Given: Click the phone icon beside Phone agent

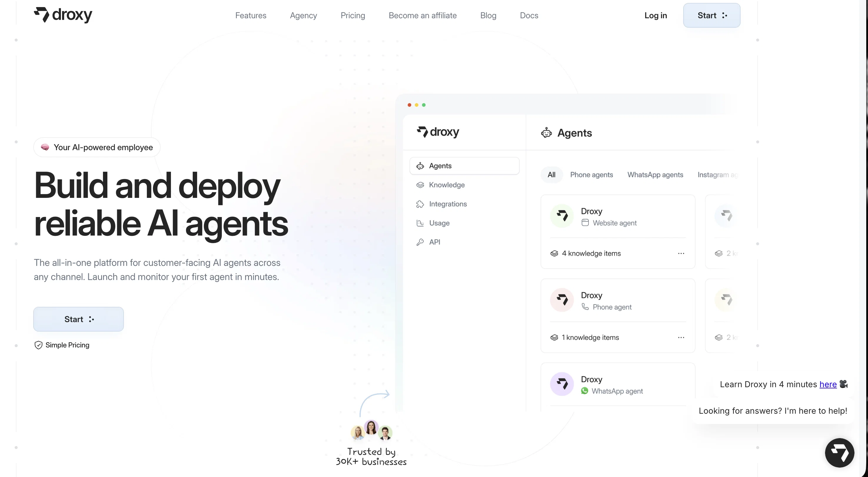Looking at the screenshot, I should point(585,307).
